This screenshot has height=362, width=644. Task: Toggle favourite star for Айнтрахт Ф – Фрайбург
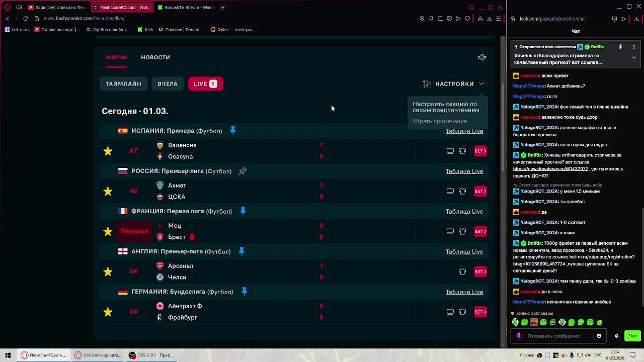[x=108, y=312]
